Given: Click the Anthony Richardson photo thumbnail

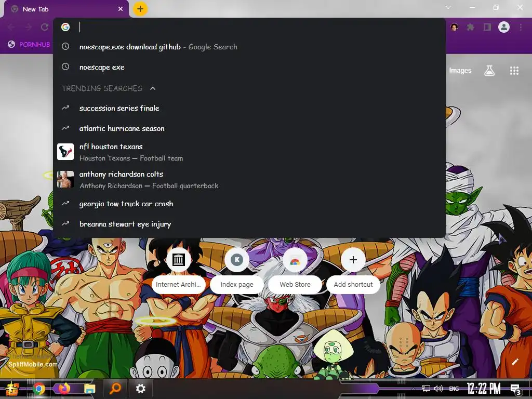Looking at the screenshot, I should tap(65, 179).
